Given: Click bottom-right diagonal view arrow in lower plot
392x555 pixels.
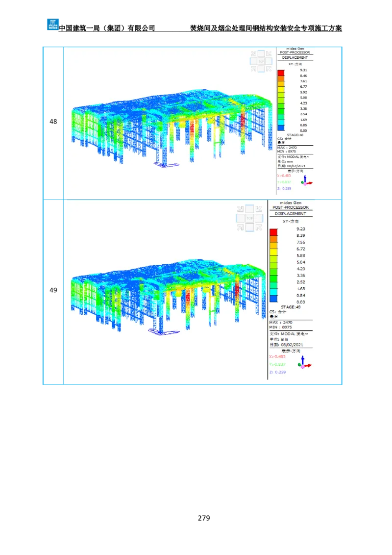Looking at the screenshot, I should coord(259,227).
